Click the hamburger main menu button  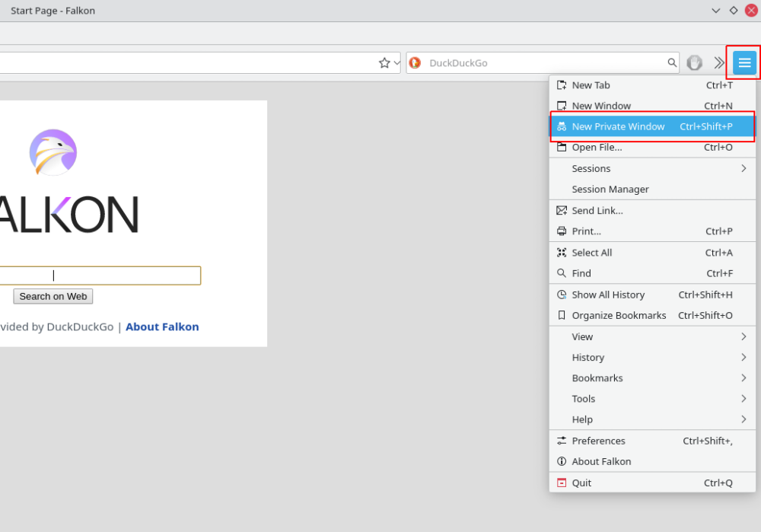pos(744,62)
